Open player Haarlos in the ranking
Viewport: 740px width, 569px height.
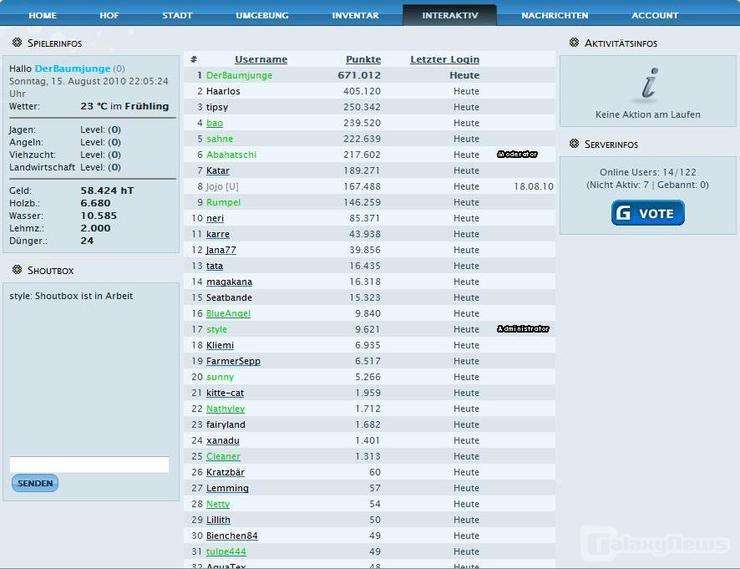223,91
